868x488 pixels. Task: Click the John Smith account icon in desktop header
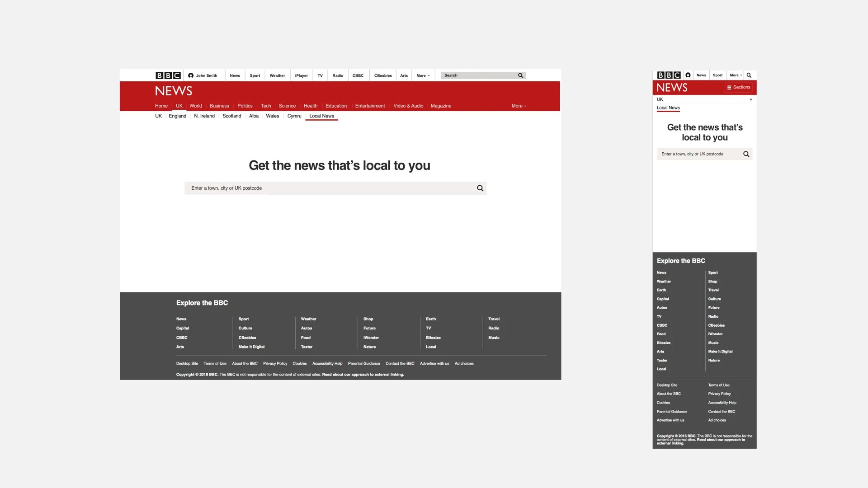coord(191,75)
